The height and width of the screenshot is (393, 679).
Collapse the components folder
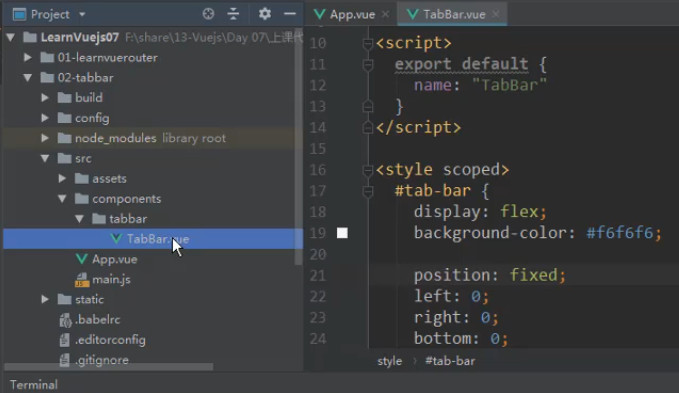(62, 199)
